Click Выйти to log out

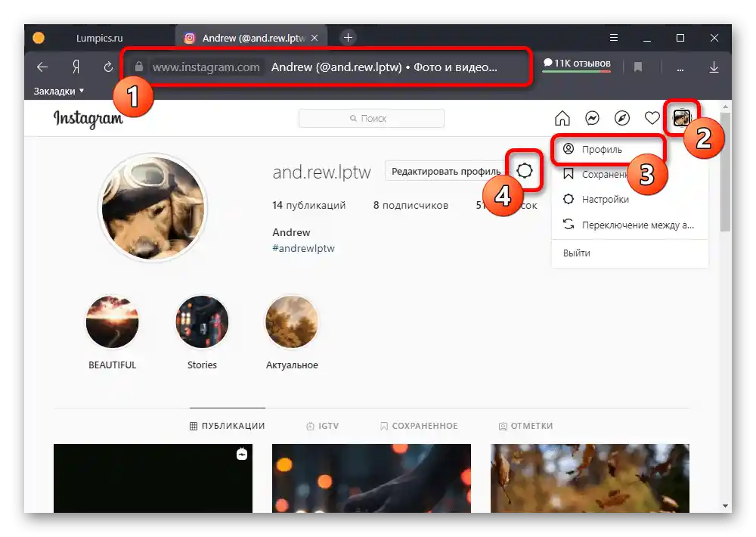577,253
